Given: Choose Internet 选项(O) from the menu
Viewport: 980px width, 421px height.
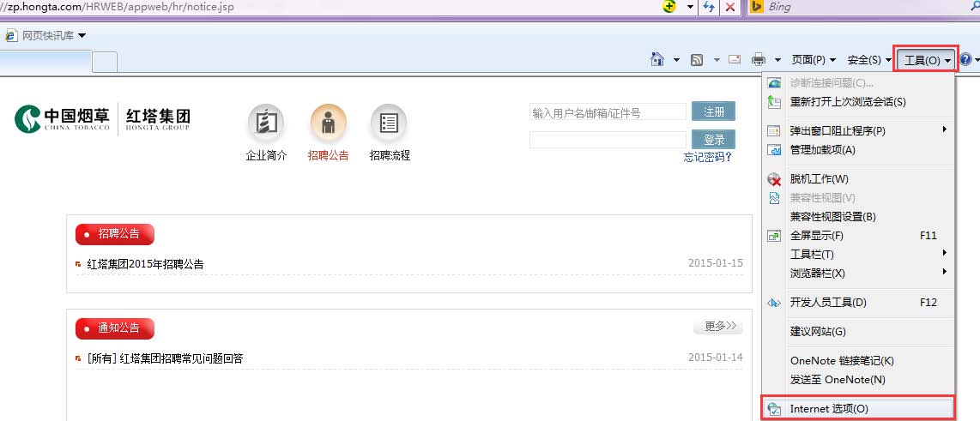Looking at the screenshot, I should pyautogui.click(x=828, y=409).
